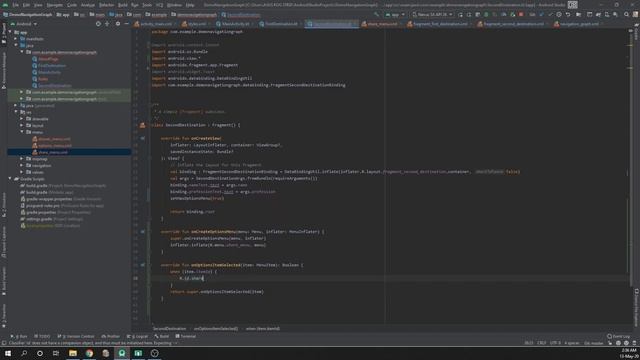The image size is (640, 360).
Task: Click the CRLF line separator status entry
Action: pyautogui.click(x=542, y=343)
